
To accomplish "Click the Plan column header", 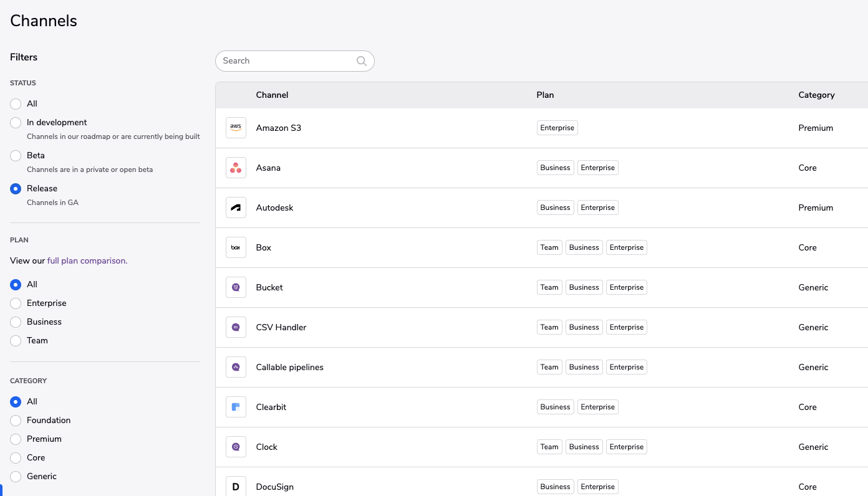I will (545, 95).
